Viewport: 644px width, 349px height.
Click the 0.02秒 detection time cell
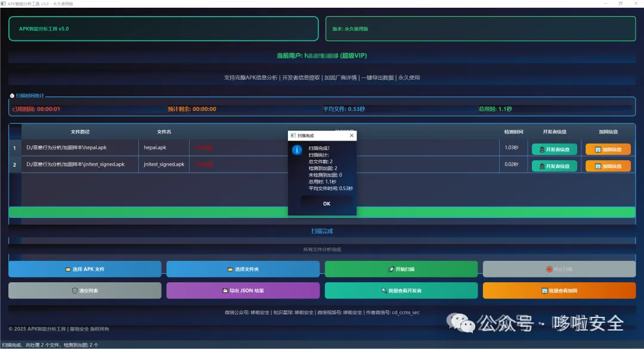[x=513, y=164]
